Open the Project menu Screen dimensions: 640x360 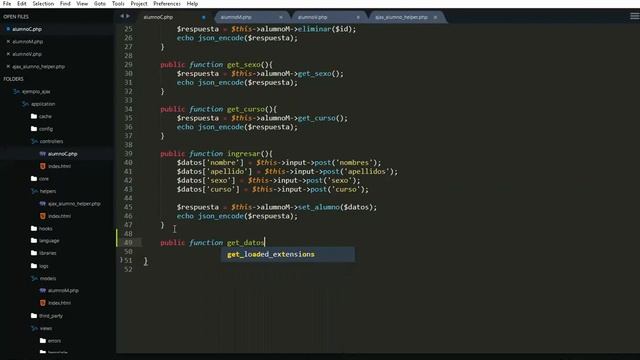pos(139,4)
